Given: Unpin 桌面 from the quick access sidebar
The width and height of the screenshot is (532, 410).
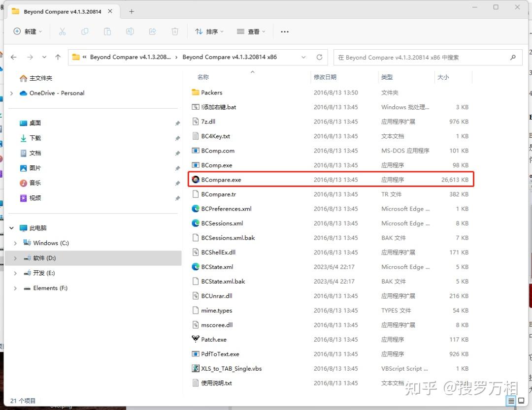Looking at the screenshot, I should 178,123.
